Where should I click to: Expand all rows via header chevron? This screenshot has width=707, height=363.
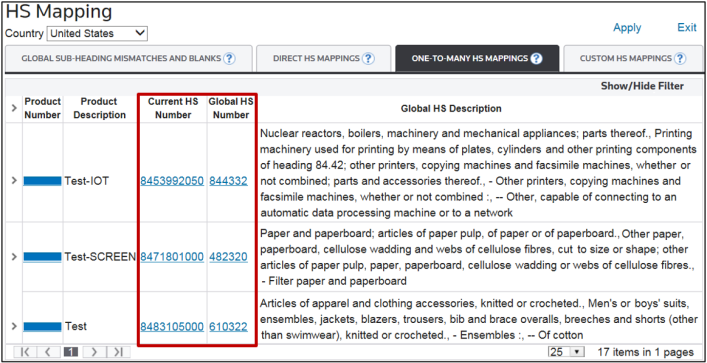click(14, 108)
